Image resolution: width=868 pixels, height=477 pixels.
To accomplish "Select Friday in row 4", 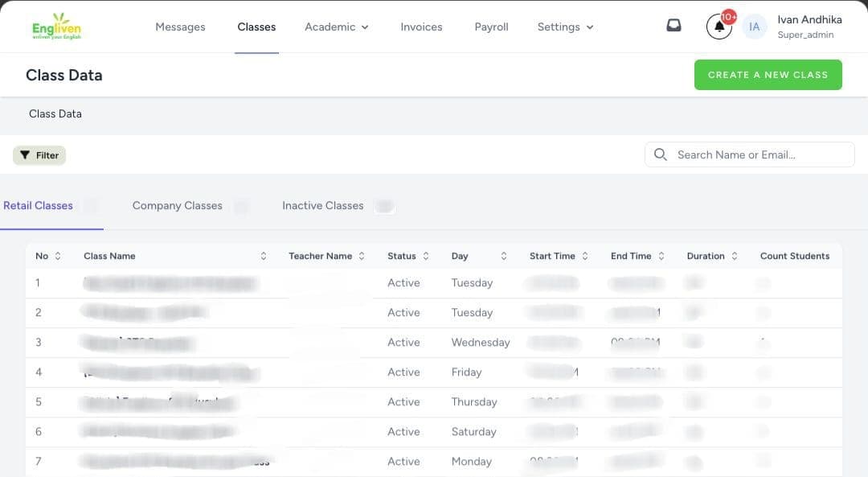I will 466,372.
